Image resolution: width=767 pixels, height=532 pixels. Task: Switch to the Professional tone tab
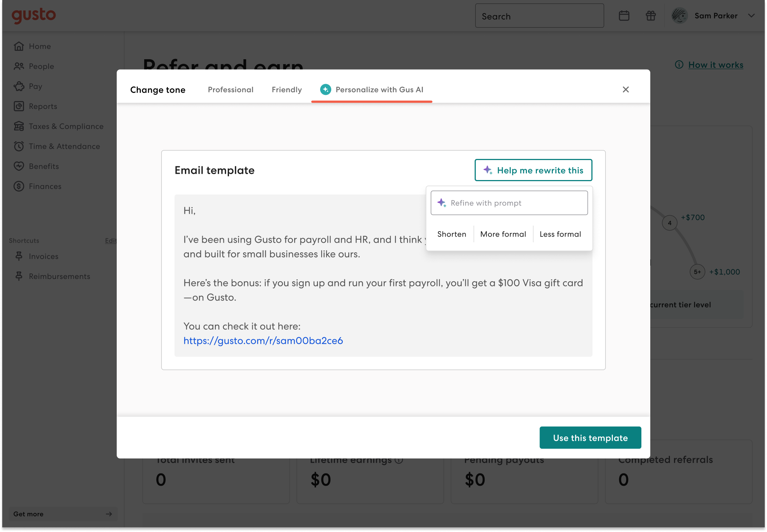[230, 90]
